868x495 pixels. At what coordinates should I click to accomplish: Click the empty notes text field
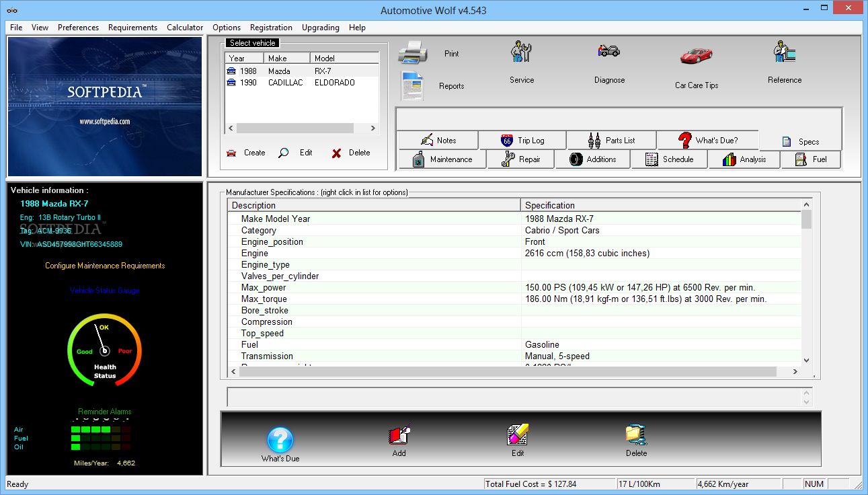point(514,397)
